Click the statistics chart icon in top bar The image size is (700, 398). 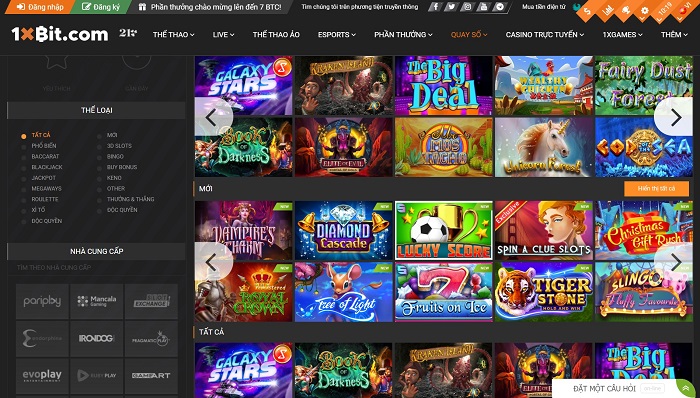(607, 11)
